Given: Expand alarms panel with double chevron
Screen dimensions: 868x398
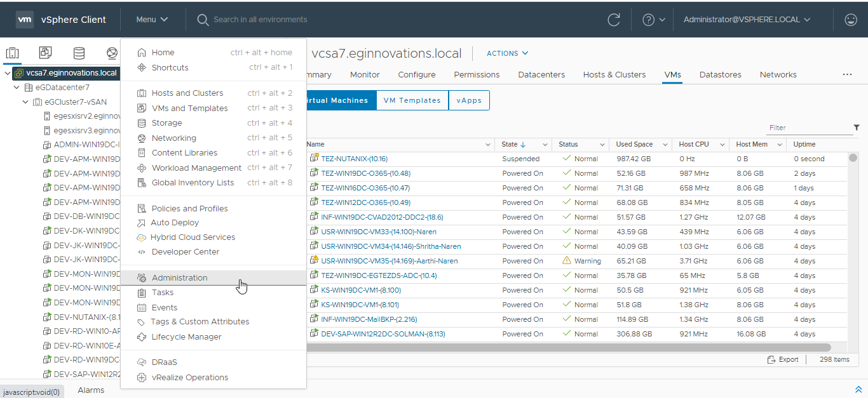Looking at the screenshot, I should tap(858, 390).
